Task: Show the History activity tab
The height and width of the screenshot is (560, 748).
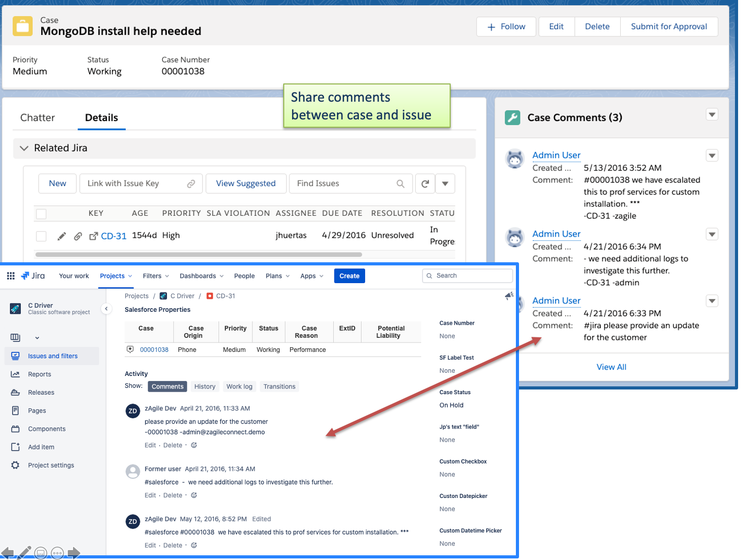Action: click(x=205, y=386)
